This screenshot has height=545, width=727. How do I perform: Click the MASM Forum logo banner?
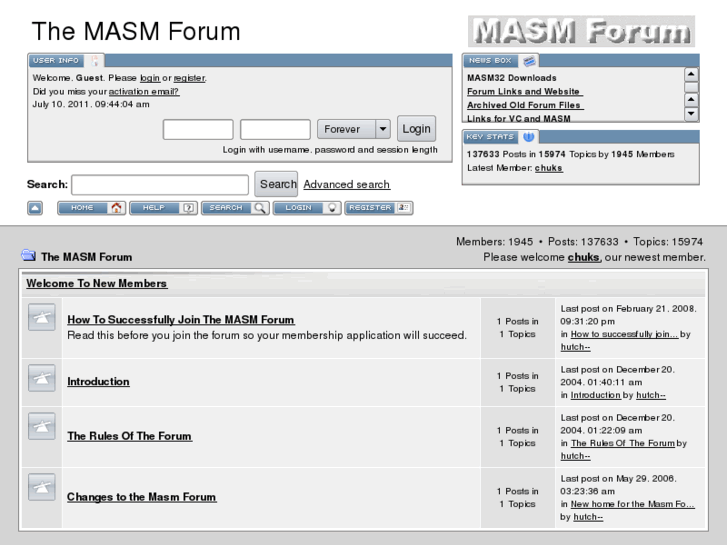pyautogui.click(x=581, y=31)
